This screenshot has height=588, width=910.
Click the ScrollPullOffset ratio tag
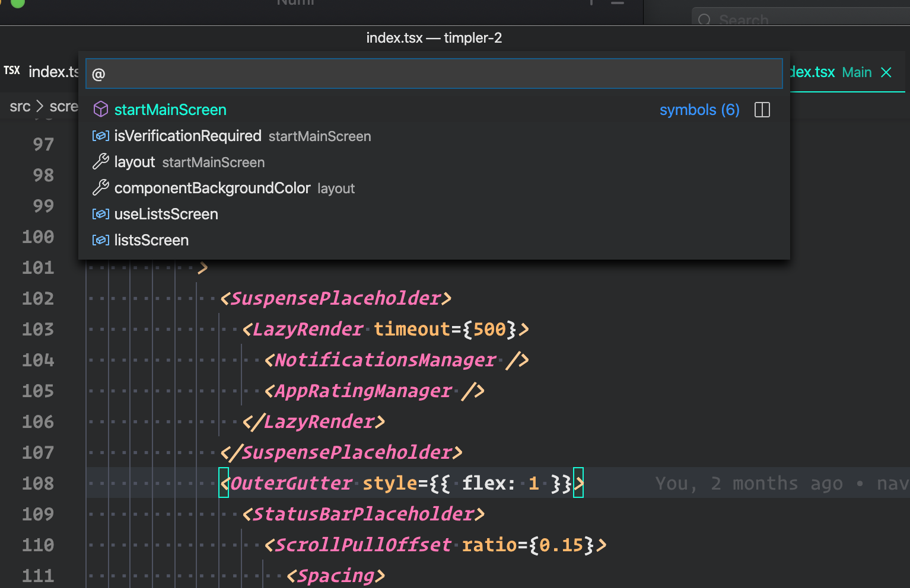pyautogui.click(x=435, y=545)
